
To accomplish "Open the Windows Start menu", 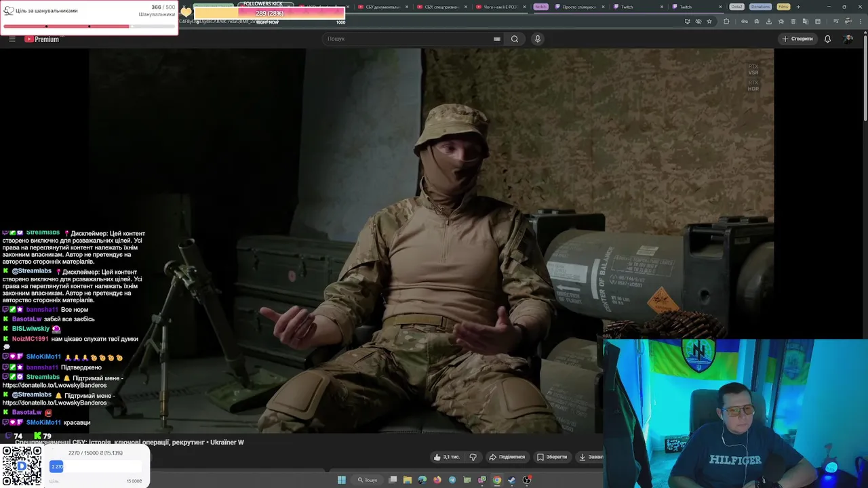I will pos(342,480).
